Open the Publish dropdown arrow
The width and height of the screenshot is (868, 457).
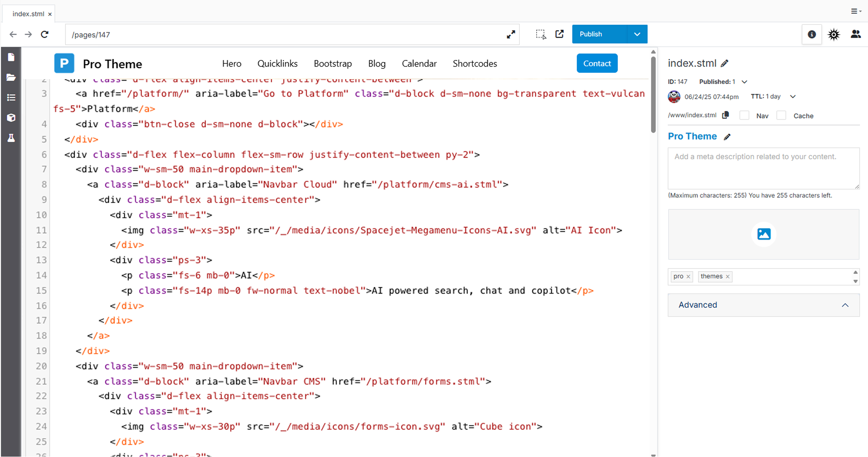click(637, 34)
